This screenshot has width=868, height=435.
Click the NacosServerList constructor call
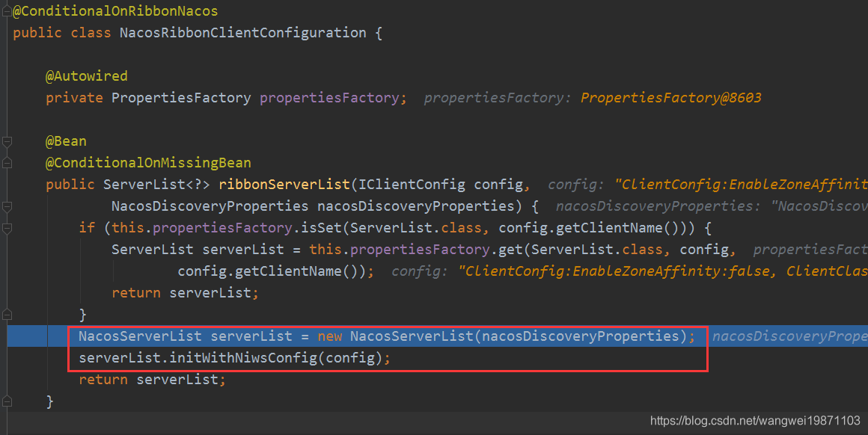pyautogui.click(x=412, y=336)
